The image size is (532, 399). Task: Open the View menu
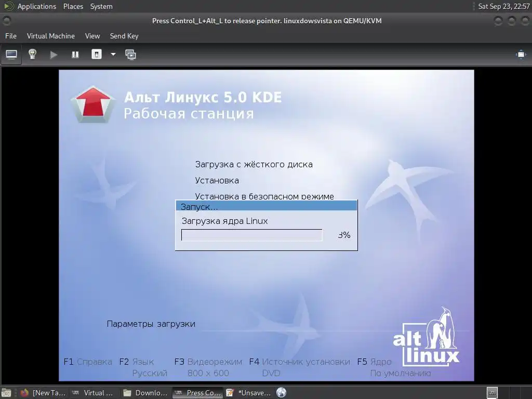pyautogui.click(x=92, y=36)
